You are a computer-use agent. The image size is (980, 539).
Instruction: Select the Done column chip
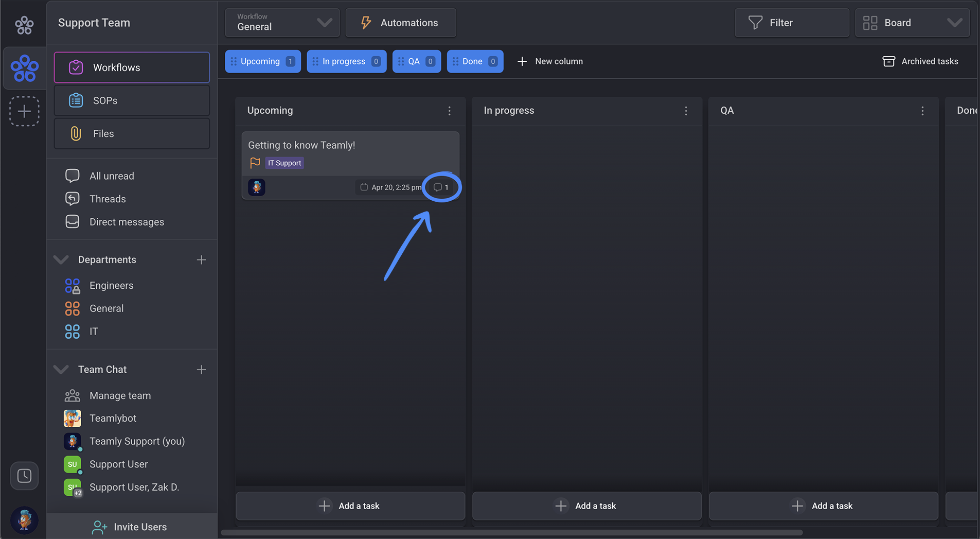475,61
